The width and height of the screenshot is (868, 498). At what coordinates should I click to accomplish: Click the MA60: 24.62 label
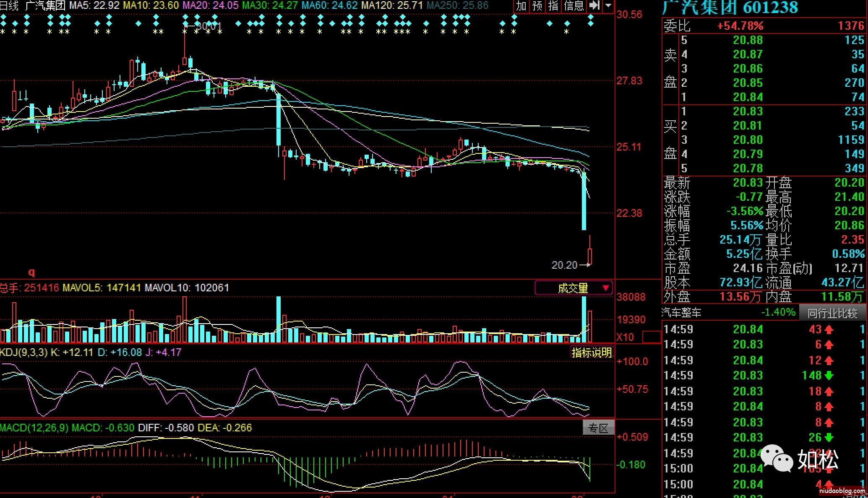330,5
